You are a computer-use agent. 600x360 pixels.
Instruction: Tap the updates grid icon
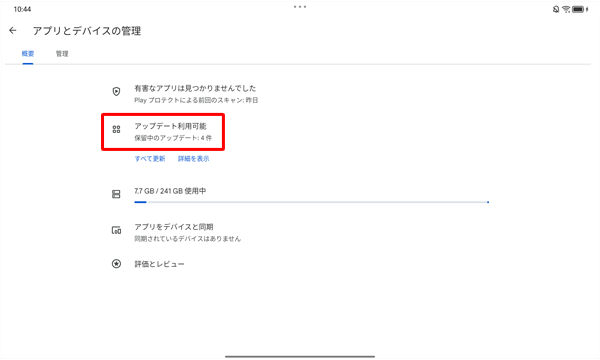point(116,129)
